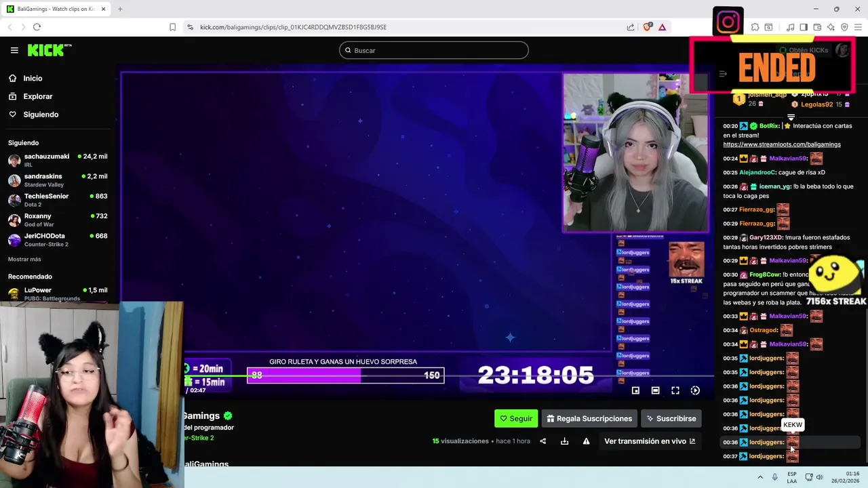Screen dimensions: 868x488
Task: Open playback speed settings in video player
Action: click(695, 390)
